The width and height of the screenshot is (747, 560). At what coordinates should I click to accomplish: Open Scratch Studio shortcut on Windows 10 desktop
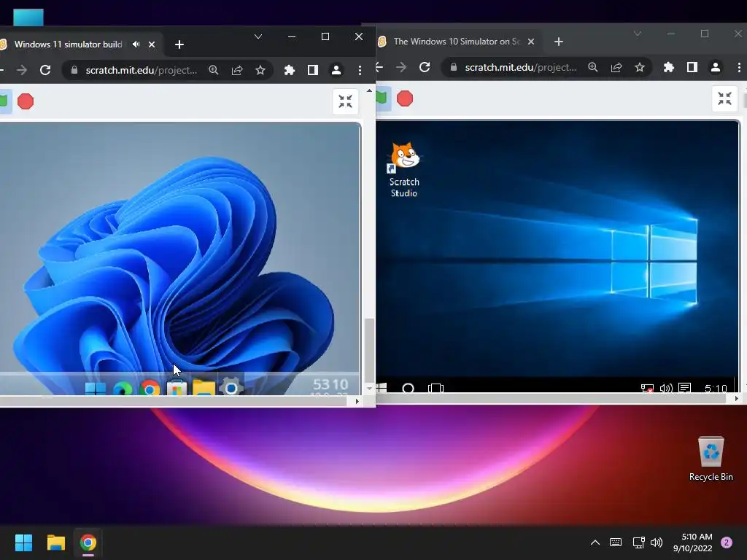click(x=404, y=170)
